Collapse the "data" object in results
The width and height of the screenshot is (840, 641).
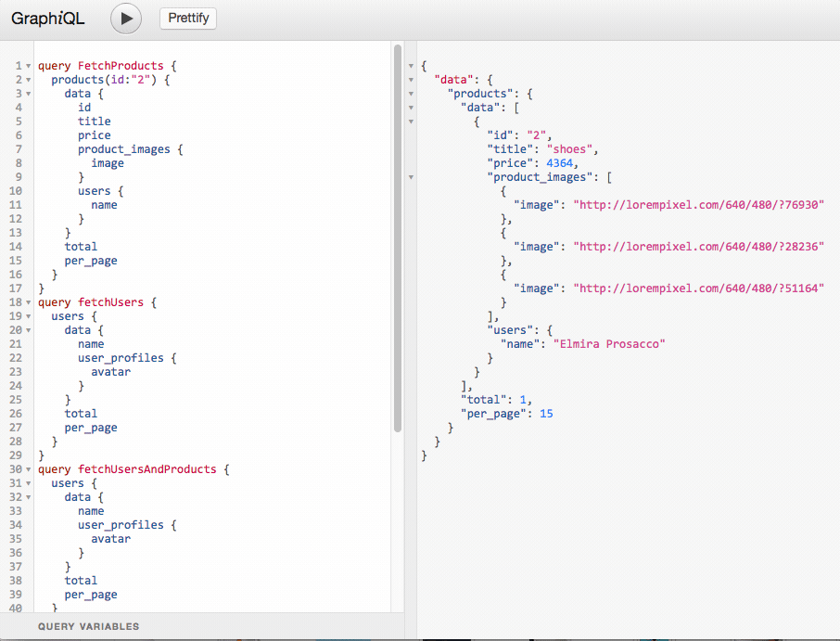411,80
